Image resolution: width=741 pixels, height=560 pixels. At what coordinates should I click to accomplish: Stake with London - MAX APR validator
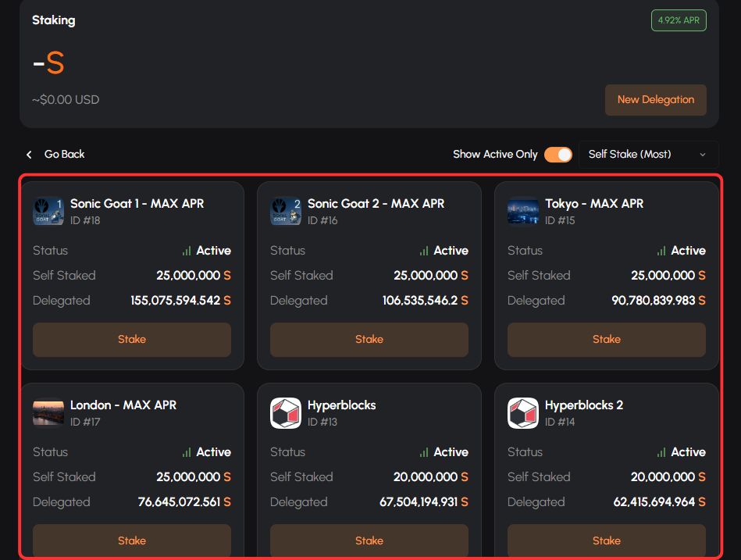click(x=132, y=540)
